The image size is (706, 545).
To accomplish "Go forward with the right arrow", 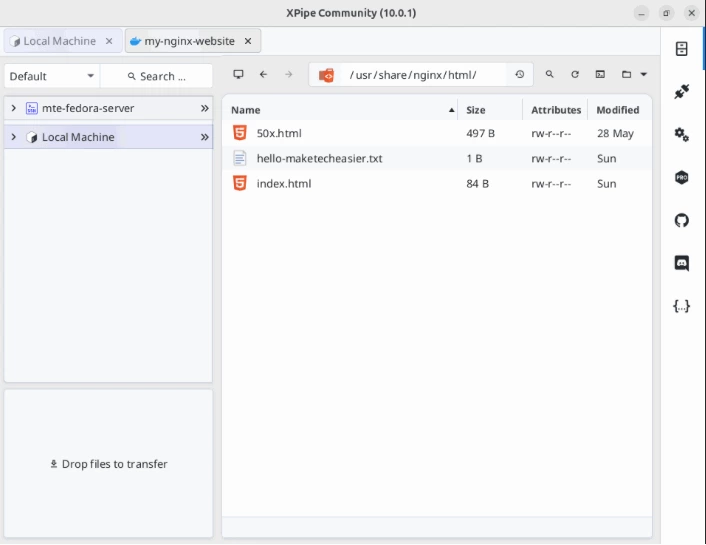I will click(289, 74).
